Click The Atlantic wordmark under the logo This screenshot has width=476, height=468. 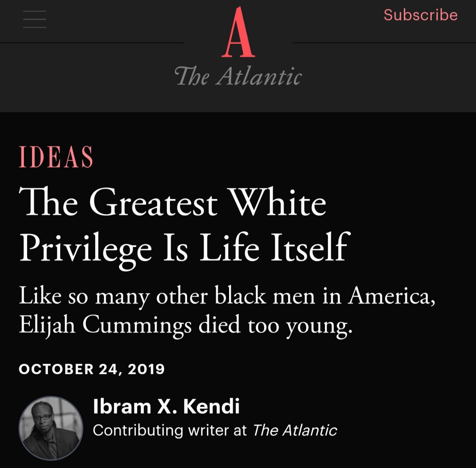click(x=238, y=76)
